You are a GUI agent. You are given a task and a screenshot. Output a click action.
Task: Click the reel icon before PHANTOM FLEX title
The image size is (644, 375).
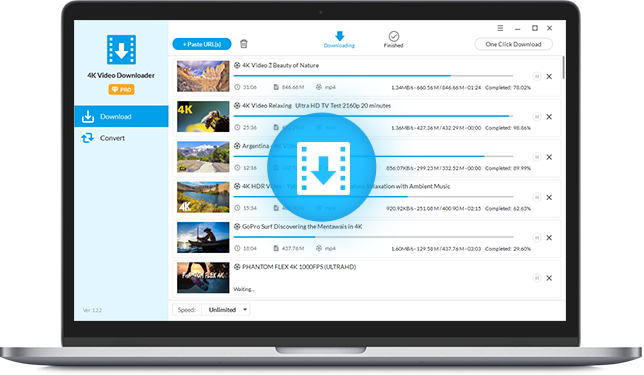point(237,267)
